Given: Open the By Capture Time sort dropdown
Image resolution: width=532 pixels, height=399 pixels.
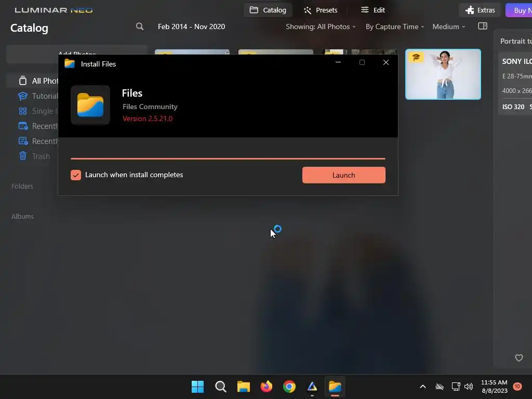Looking at the screenshot, I should [395, 26].
